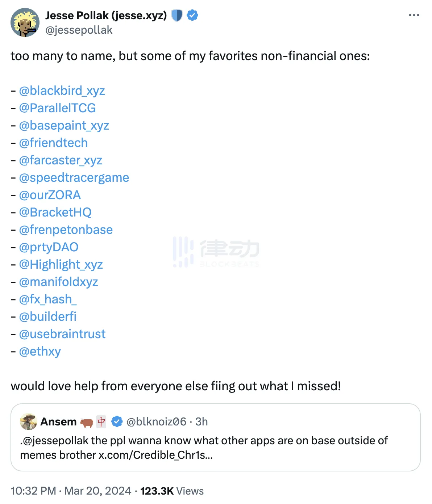Click Jesse Pollak's @jessepollak handle
Image resolution: width=432 pixels, height=504 pixels.
tap(78, 30)
